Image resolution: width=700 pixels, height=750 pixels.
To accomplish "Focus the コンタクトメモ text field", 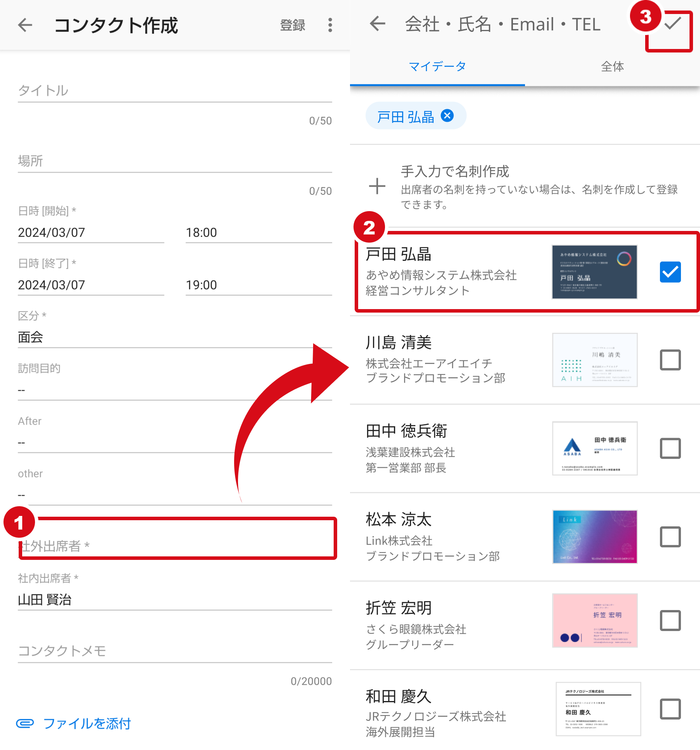I will [175, 651].
